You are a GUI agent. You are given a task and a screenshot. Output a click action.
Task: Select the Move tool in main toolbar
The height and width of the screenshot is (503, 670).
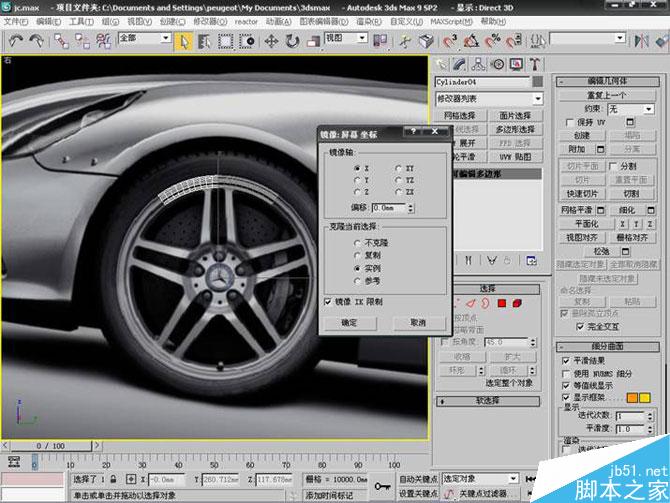[271, 41]
